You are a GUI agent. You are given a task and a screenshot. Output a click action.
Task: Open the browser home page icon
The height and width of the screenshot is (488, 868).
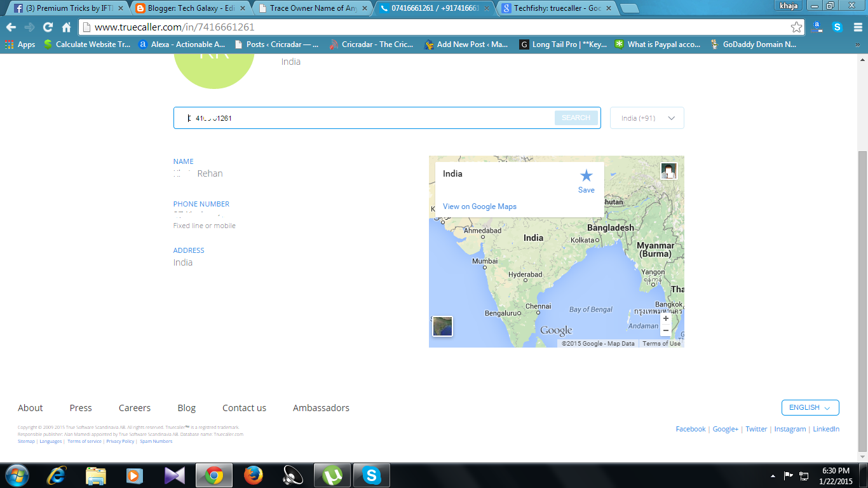click(66, 27)
